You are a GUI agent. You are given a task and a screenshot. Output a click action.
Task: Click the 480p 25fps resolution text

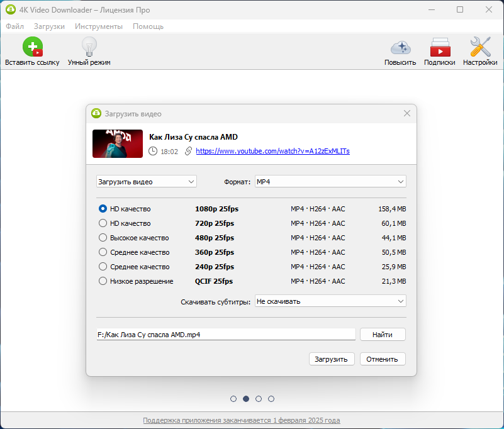click(x=215, y=238)
